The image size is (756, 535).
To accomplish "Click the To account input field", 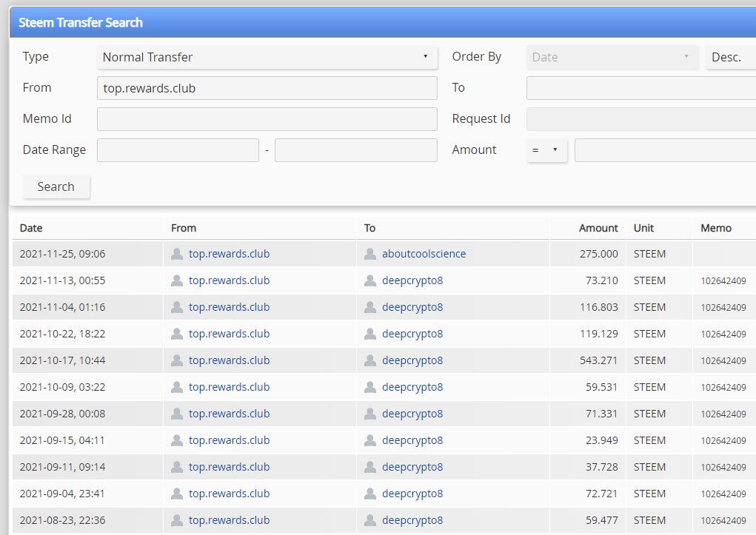I will click(x=640, y=88).
